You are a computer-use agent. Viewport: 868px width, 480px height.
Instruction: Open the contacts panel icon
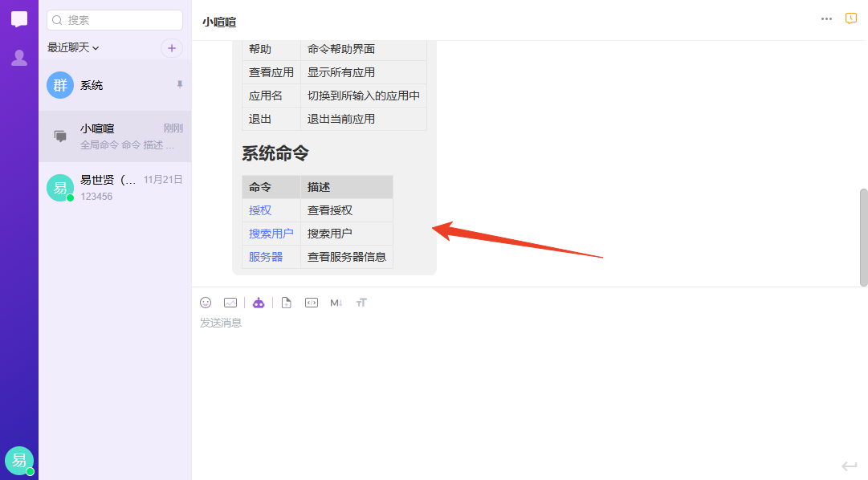pyautogui.click(x=18, y=56)
